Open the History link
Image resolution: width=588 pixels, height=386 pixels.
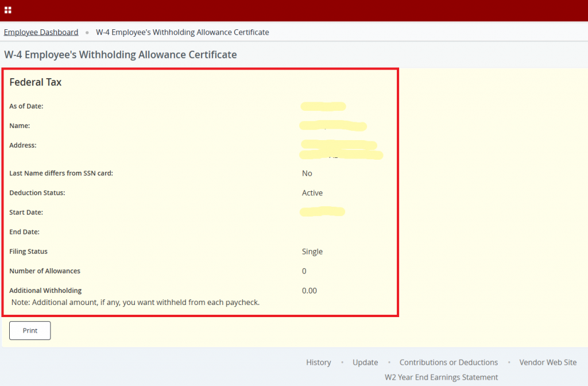(318, 362)
